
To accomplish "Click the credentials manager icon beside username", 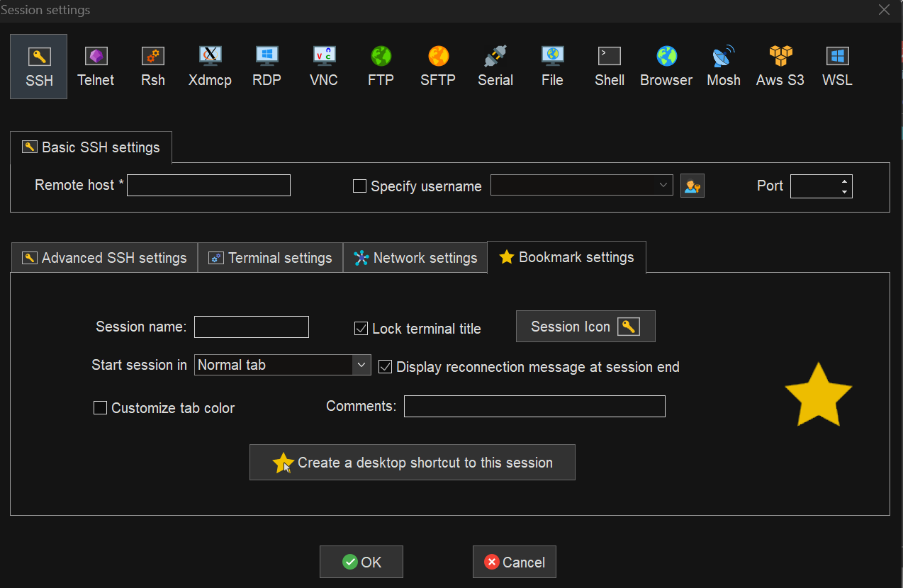I will (x=692, y=186).
